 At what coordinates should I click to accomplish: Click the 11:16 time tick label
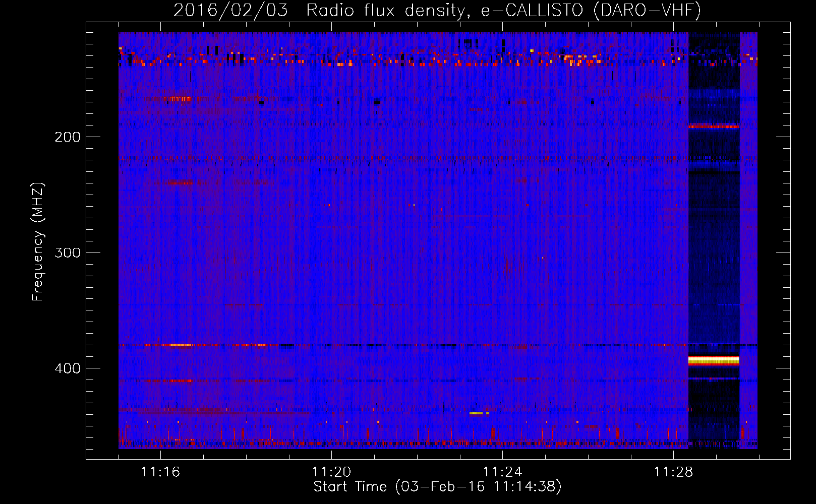tap(160, 472)
